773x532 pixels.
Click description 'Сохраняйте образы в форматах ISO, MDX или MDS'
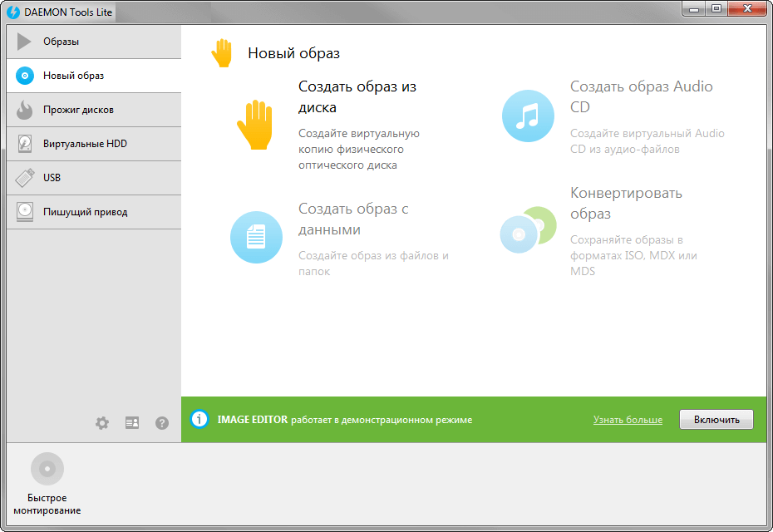(633, 255)
